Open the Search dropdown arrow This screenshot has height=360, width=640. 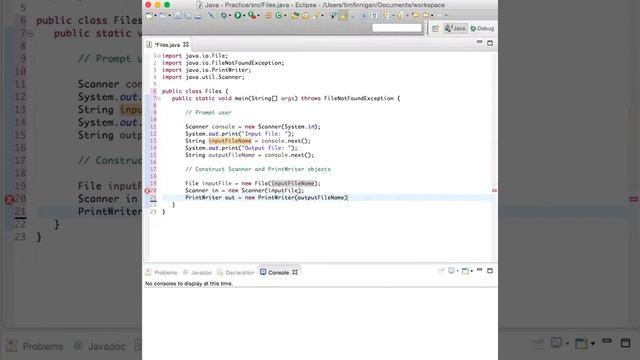(x=322, y=16)
